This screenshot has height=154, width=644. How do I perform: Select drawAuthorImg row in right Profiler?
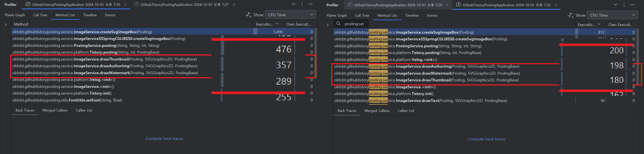[x=484, y=66]
